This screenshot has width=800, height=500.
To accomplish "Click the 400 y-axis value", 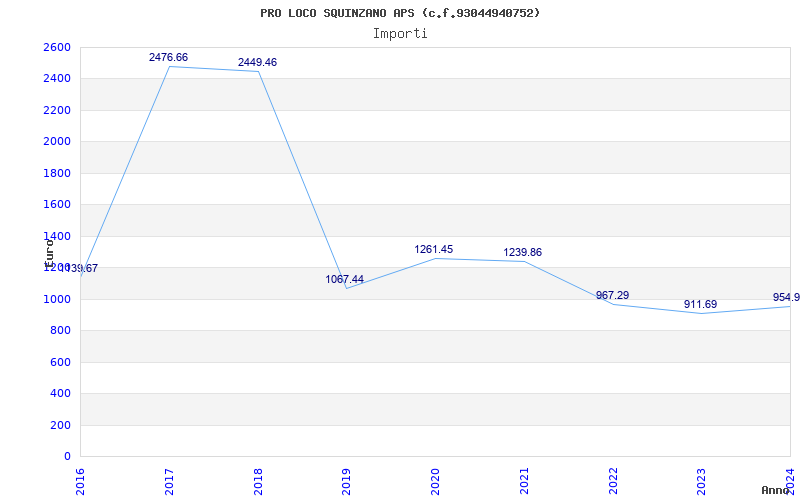I will (x=60, y=394).
